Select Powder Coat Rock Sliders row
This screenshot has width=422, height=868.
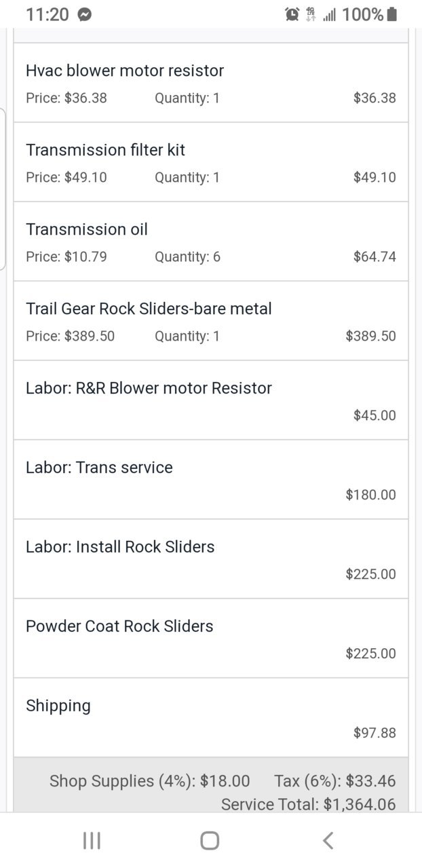[211, 639]
